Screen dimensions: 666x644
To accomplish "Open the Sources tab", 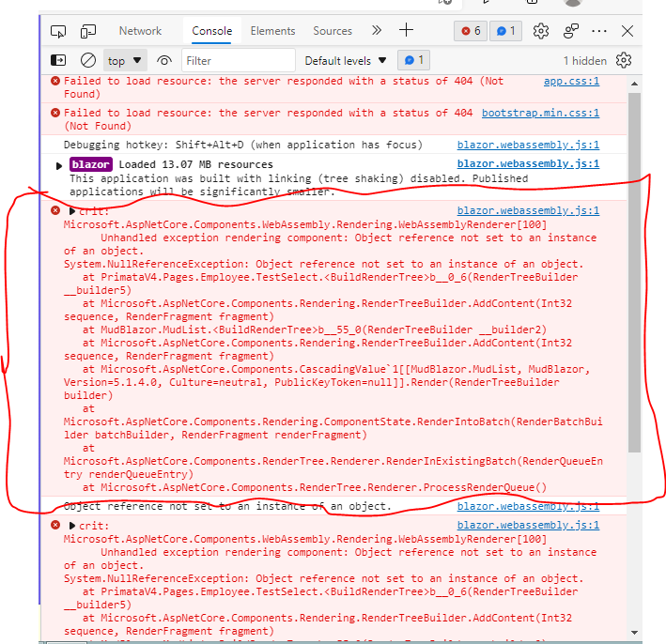I will (333, 31).
